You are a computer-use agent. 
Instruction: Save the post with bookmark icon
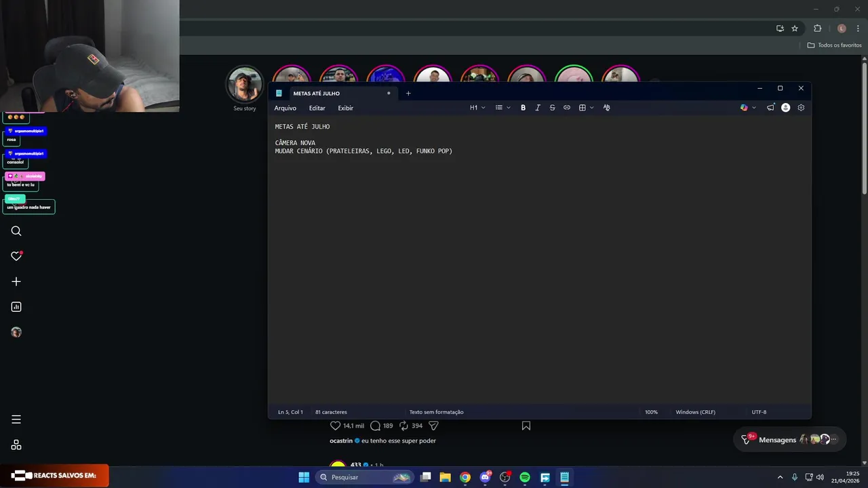(526, 426)
